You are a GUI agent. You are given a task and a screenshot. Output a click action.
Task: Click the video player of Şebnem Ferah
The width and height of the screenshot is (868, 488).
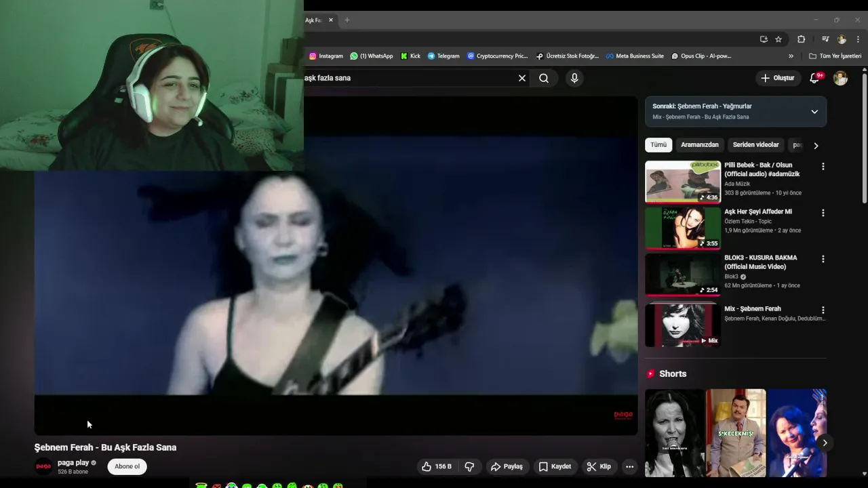pyautogui.click(x=336, y=283)
